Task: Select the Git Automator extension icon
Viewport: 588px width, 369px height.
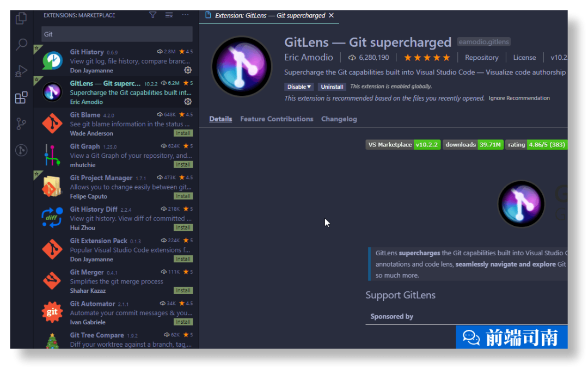Action: [x=52, y=312]
